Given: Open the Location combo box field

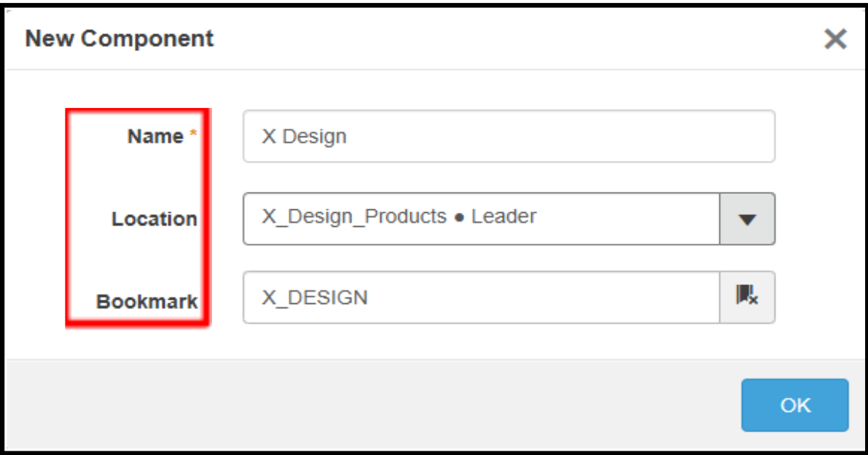Looking at the screenshot, I should pyautogui.click(x=481, y=219).
